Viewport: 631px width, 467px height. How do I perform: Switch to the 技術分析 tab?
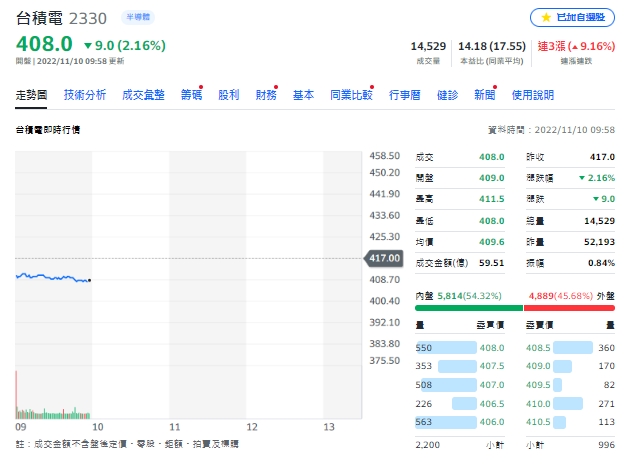(85, 95)
